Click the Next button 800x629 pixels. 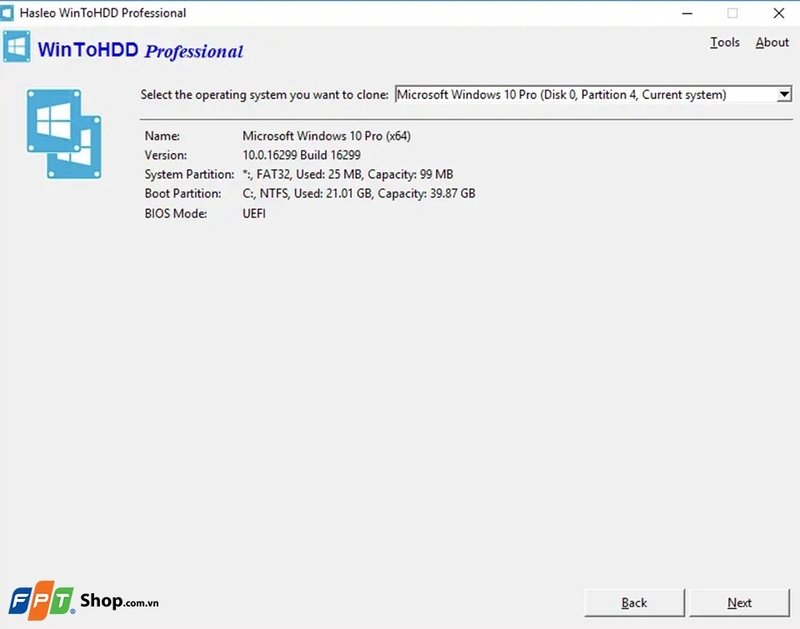(x=740, y=602)
